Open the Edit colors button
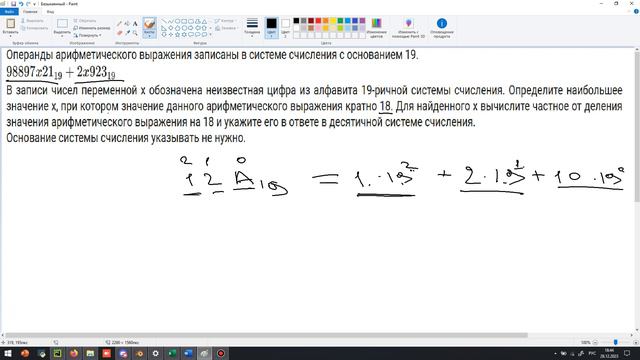Viewport: 640px width, 360px height. click(376, 28)
